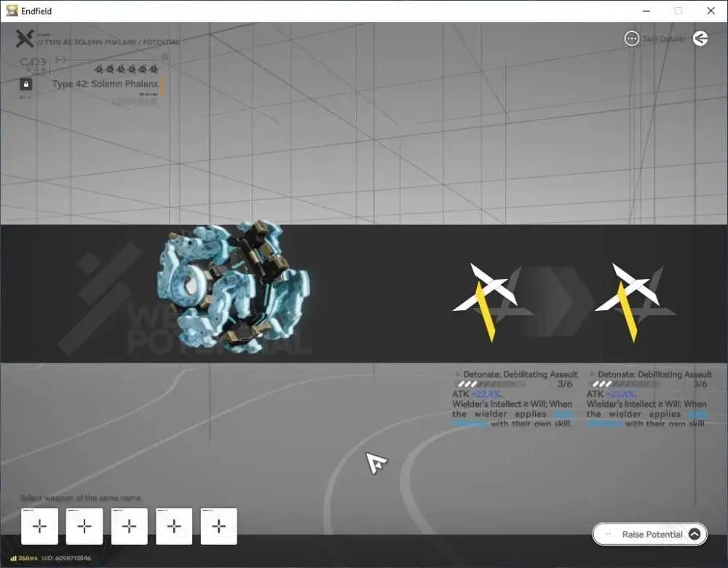Click the left skill level progress bar

pos(491,384)
